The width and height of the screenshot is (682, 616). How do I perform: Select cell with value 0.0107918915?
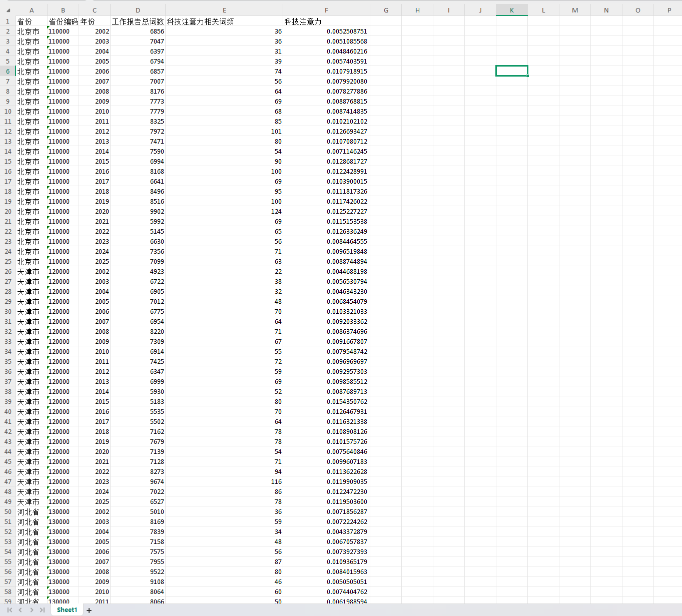pos(327,72)
